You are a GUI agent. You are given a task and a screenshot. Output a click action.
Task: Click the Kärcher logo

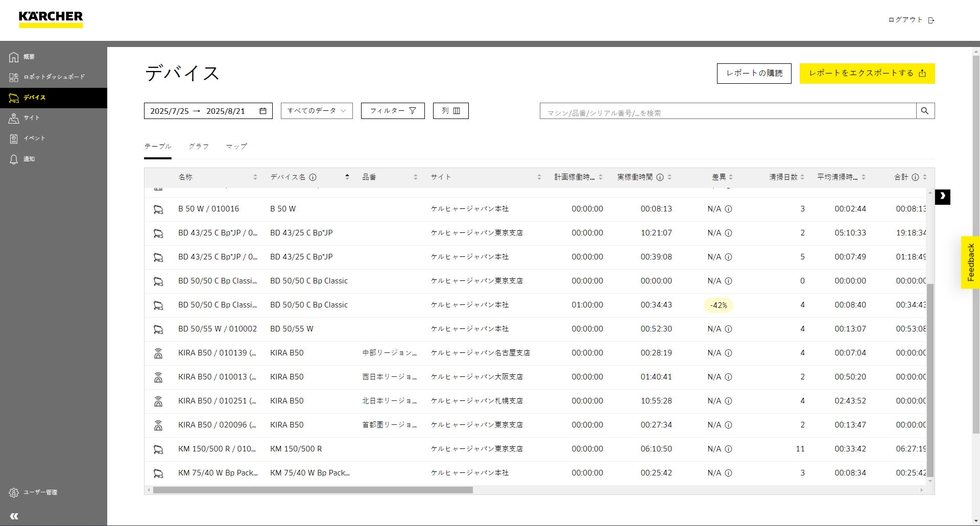tap(51, 19)
